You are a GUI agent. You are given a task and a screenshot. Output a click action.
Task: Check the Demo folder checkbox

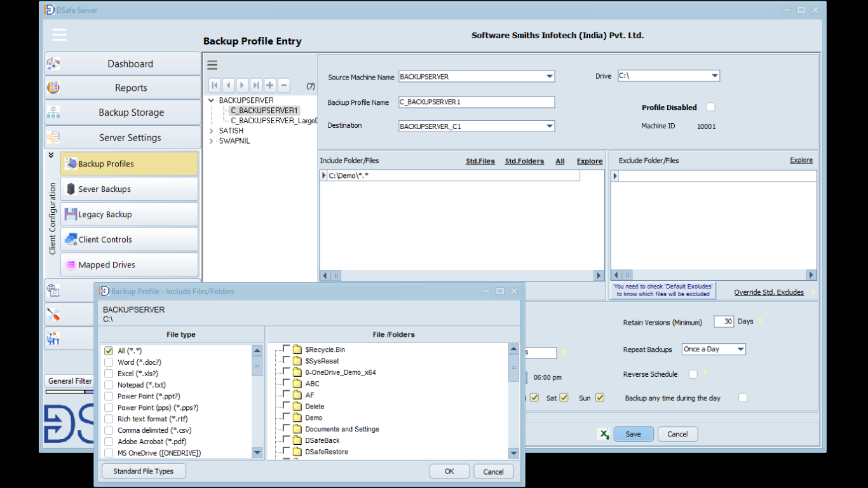(x=287, y=417)
